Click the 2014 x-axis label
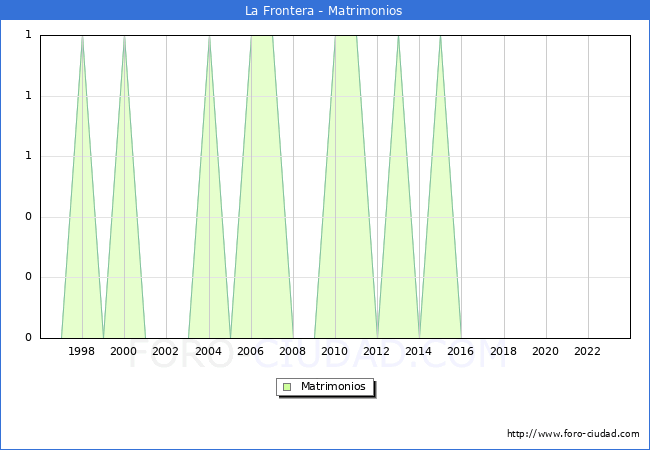This screenshot has width=650, height=450. pos(419,351)
